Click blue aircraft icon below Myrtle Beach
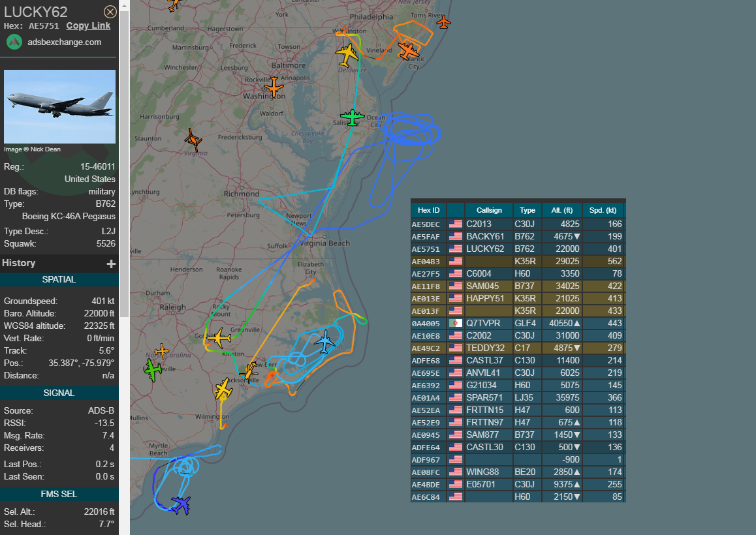The image size is (756, 535). tap(181, 505)
